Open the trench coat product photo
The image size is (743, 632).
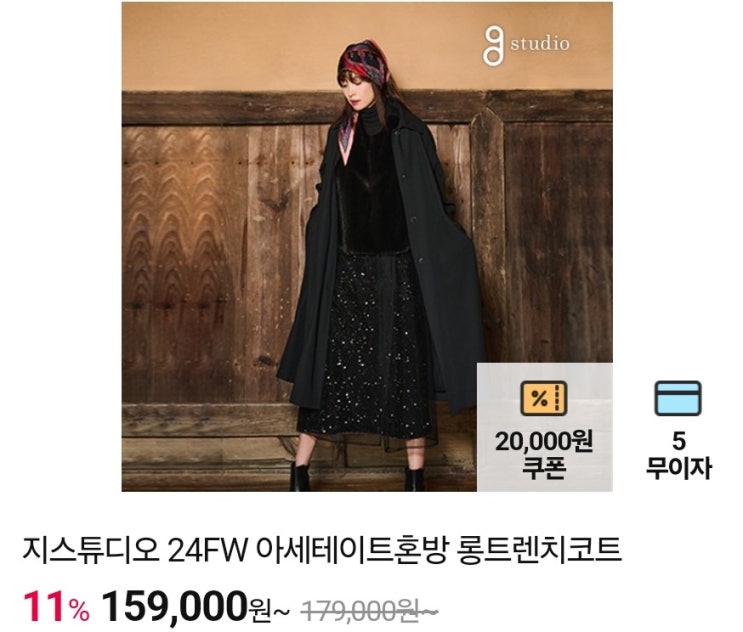click(367, 246)
